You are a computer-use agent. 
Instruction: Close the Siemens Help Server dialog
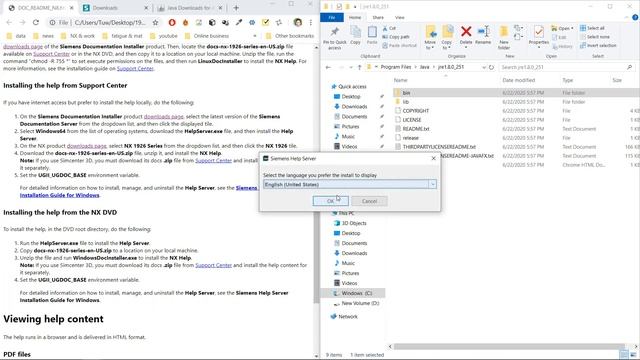click(x=433, y=158)
